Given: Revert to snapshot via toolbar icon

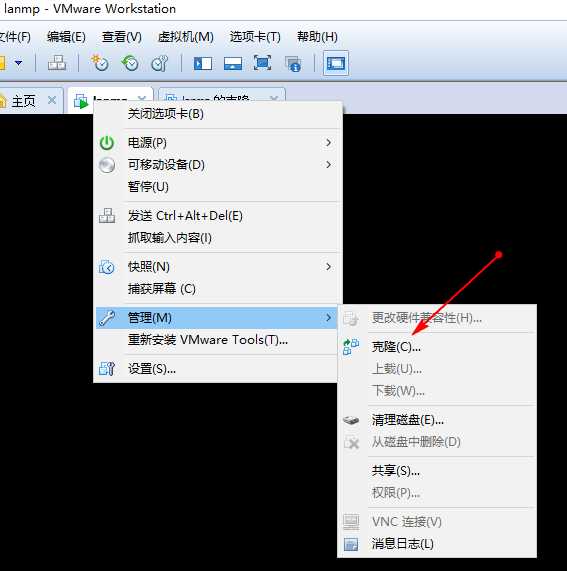Looking at the screenshot, I should 130,63.
